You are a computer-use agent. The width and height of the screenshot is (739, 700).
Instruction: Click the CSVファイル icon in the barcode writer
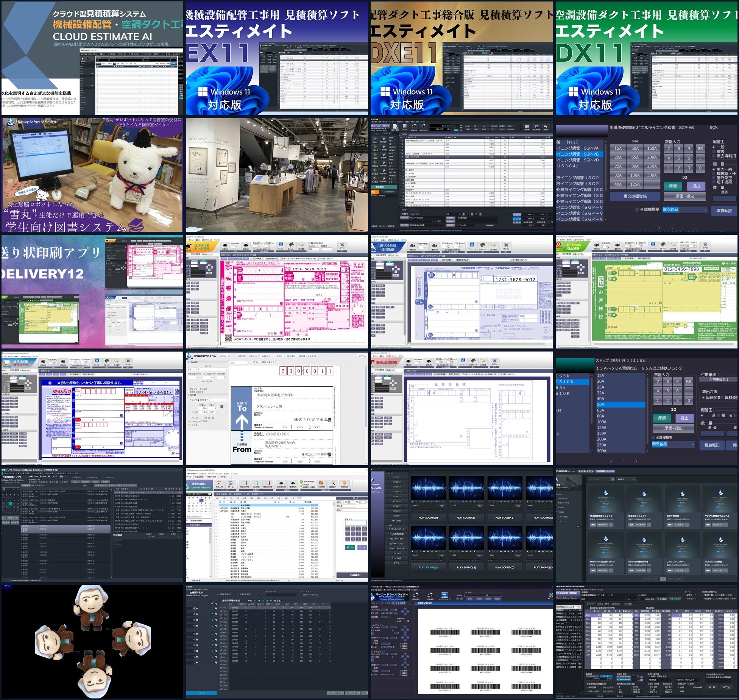pyautogui.click(x=445, y=596)
